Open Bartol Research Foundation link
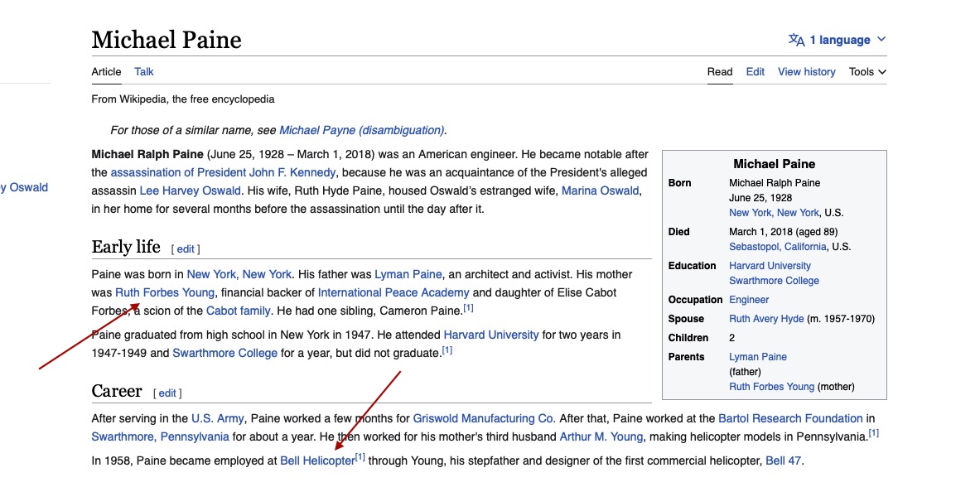Viewport: 980px width, 487px height. point(790,419)
